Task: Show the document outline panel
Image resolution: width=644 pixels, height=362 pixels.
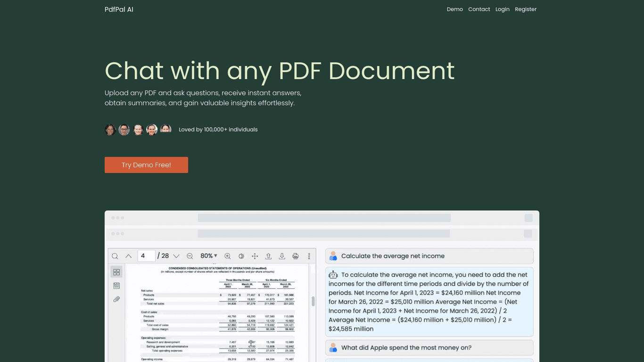Action: click(x=116, y=285)
